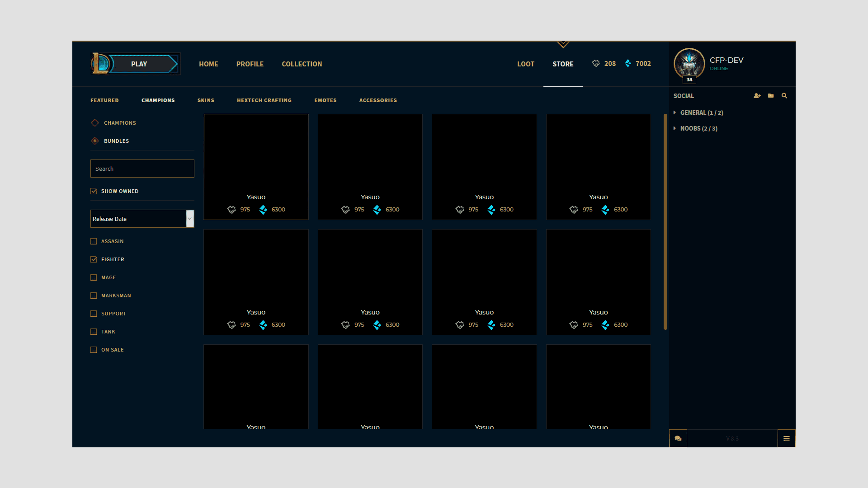Click the blue essence icon beside 7002

pyautogui.click(x=628, y=64)
